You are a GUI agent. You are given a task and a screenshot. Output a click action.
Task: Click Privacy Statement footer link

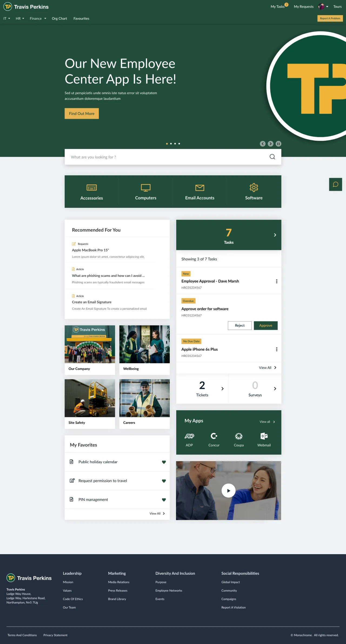click(55, 635)
